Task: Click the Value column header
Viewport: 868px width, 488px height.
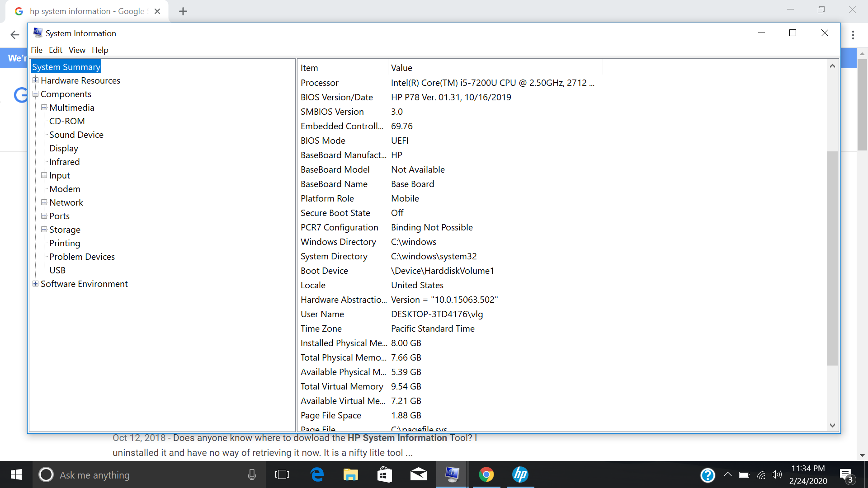Action: pyautogui.click(x=495, y=68)
